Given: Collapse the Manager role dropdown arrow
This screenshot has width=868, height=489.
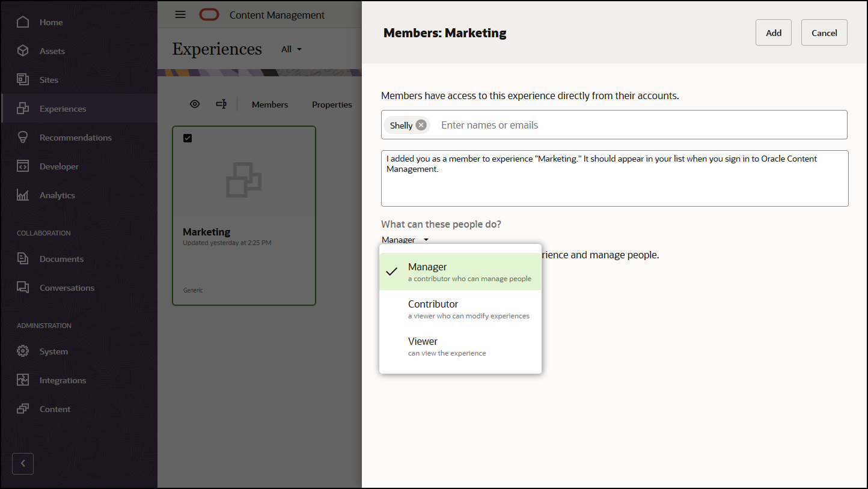Looking at the screenshot, I should [x=426, y=240].
